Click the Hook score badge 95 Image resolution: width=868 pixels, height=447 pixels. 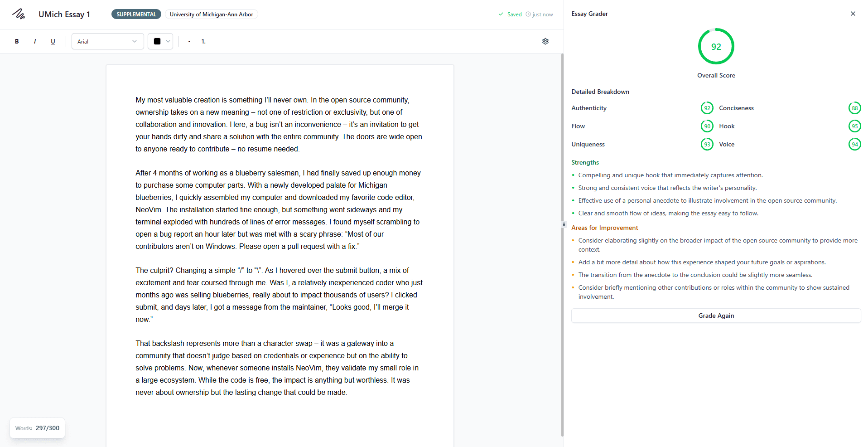855,126
